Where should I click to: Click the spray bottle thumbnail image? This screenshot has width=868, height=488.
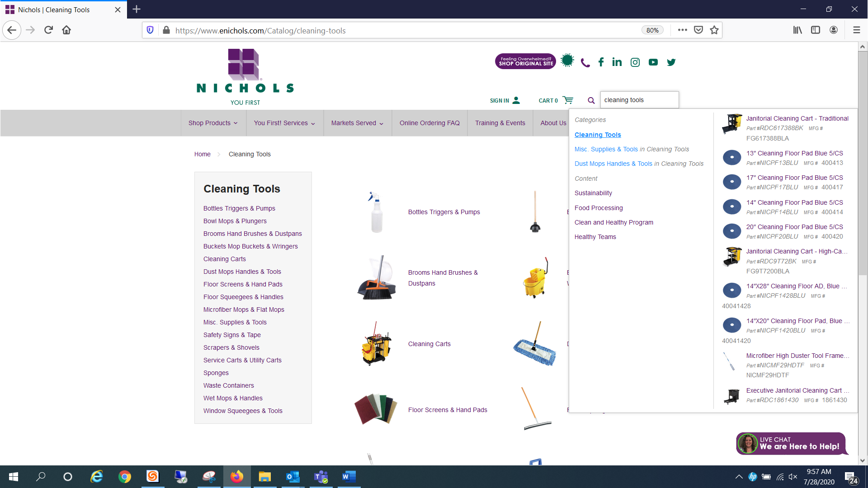[x=376, y=212]
